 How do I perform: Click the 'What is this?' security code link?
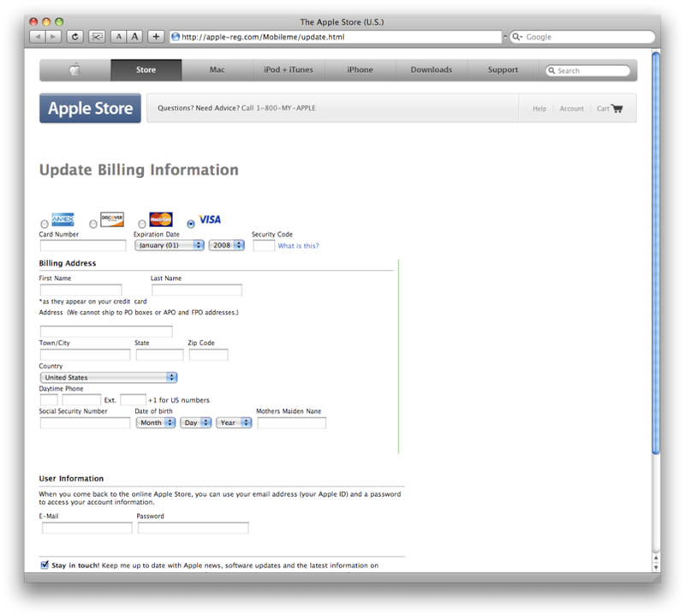pyautogui.click(x=298, y=246)
